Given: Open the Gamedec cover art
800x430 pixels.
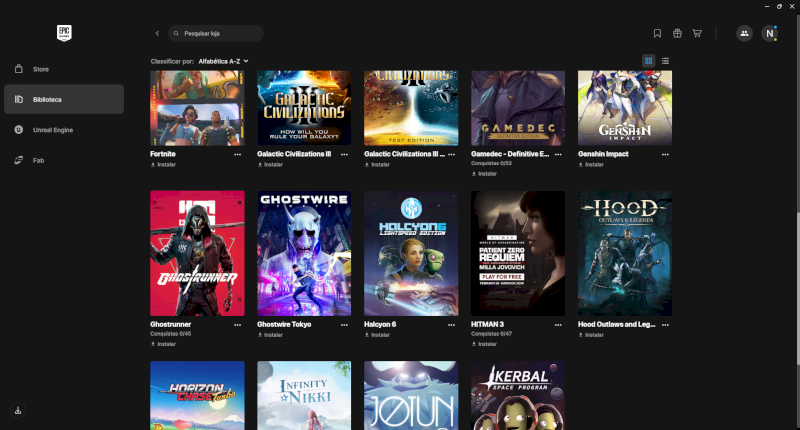Looking at the screenshot, I should (x=518, y=108).
